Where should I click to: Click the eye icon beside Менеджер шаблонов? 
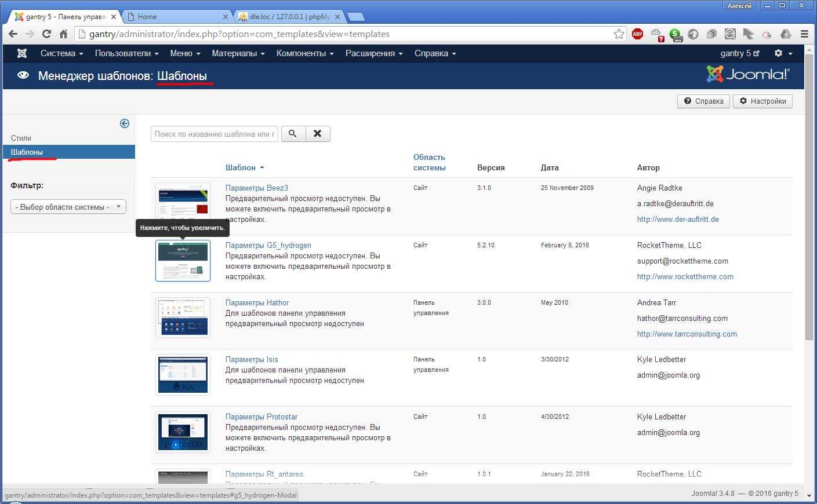(x=23, y=75)
